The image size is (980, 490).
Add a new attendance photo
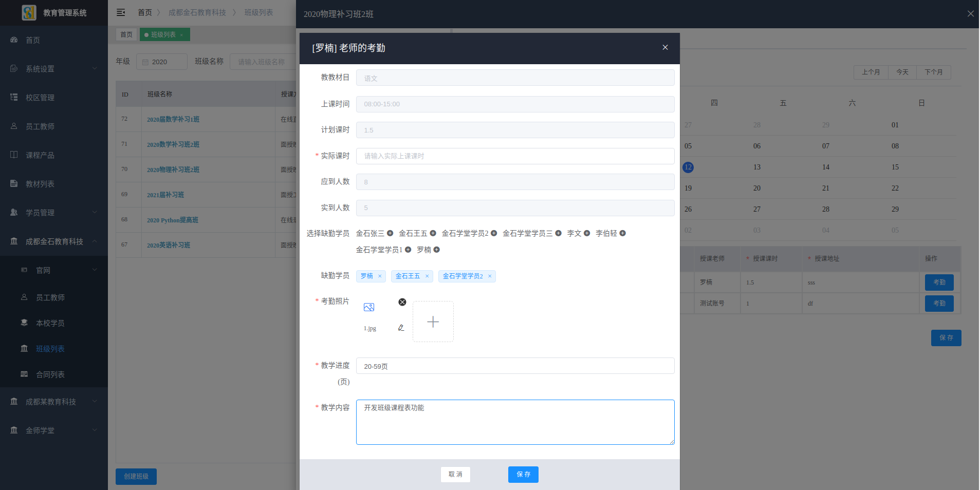[433, 322]
